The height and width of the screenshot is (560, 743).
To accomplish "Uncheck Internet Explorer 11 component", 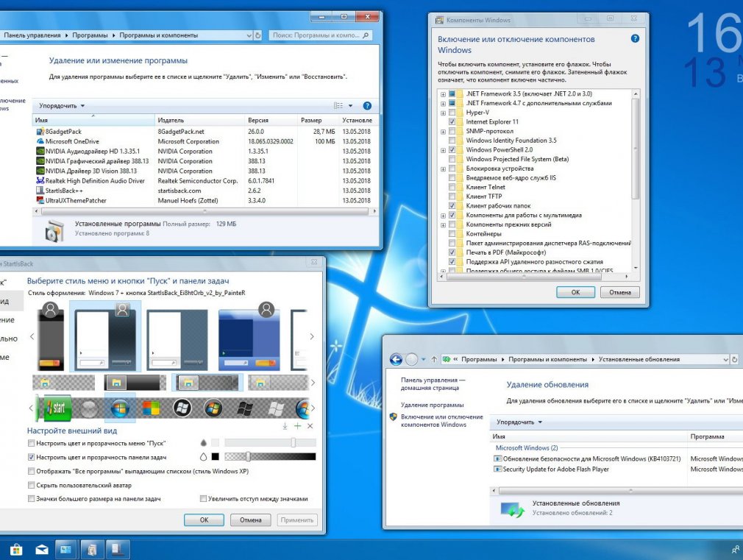I will coord(452,122).
